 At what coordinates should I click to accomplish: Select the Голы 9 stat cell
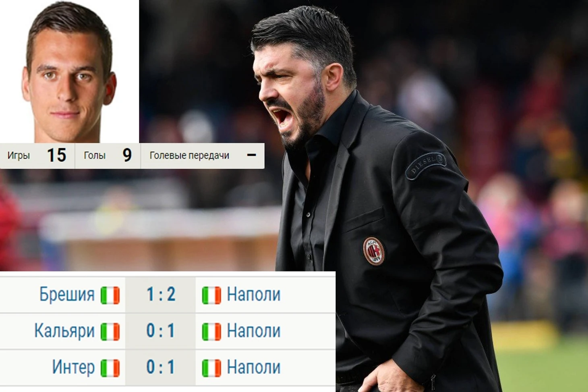[x=108, y=156]
